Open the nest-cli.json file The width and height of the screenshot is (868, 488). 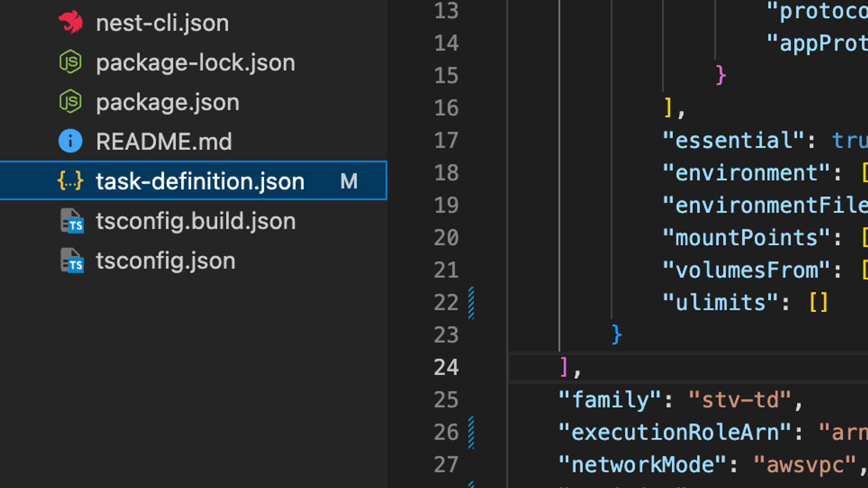point(162,23)
